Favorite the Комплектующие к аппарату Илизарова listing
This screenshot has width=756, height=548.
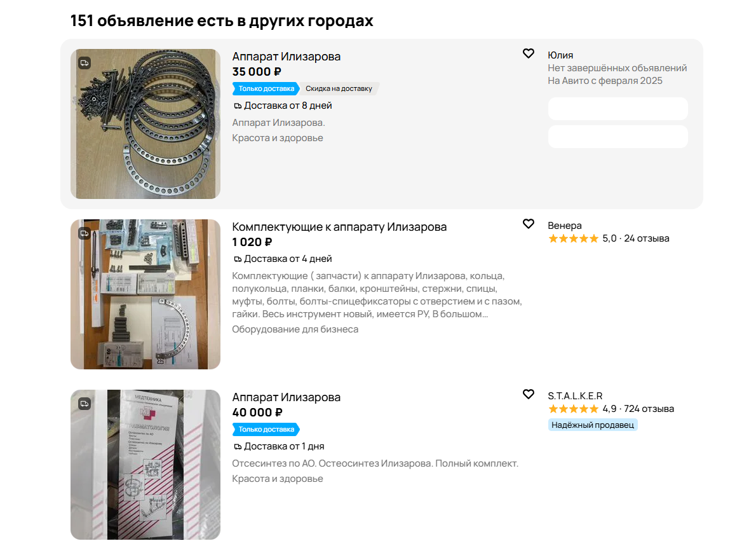[529, 224]
